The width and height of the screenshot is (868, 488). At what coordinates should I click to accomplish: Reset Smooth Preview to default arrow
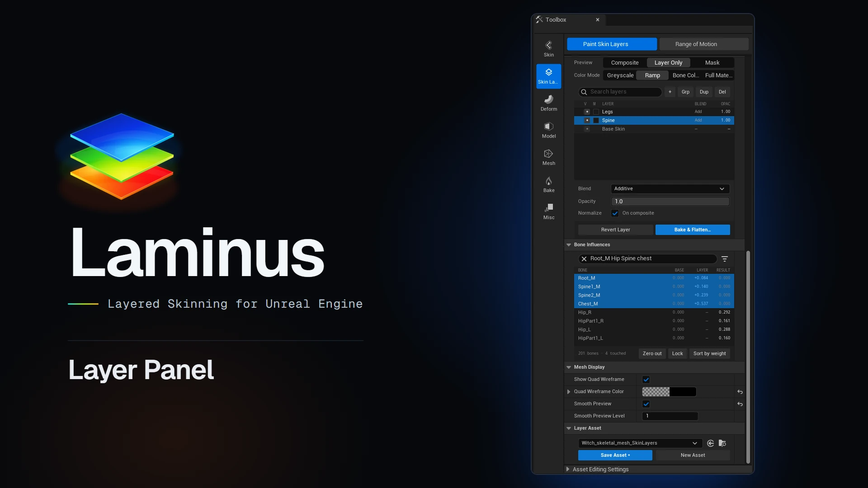[x=740, y=404]
